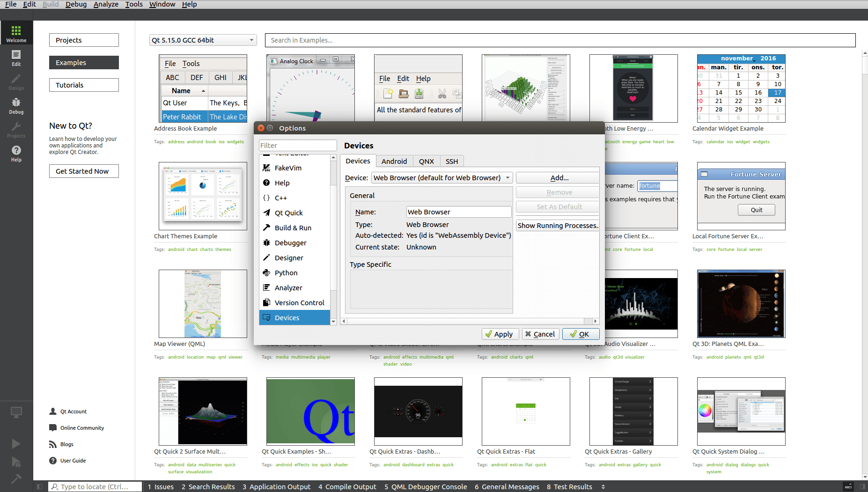Open the Calendar Widget Example thumbnail
Image resolution: width=868 pixels, height=492 pixels.
(741, 88)
